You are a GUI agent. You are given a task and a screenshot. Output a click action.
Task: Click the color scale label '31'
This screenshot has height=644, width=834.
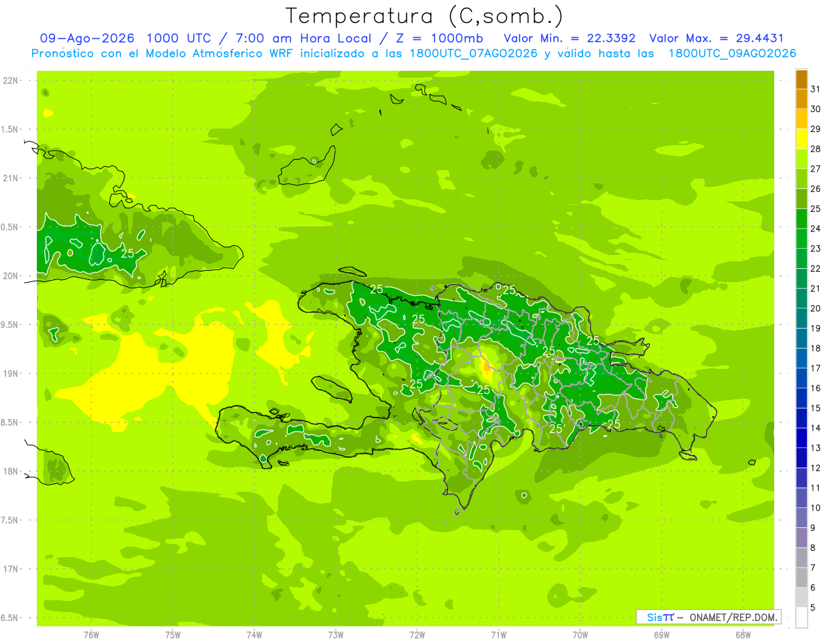[816, 89]
